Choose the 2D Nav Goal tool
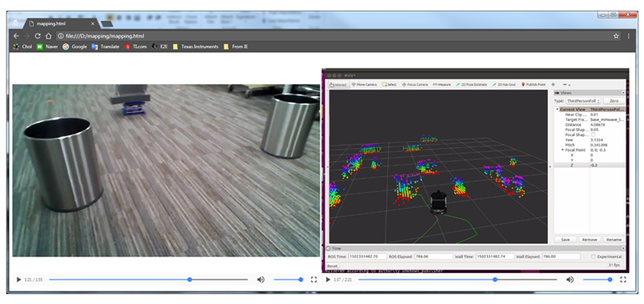Image resolution: width=644 pixels, height=304 pixels. pos(504,84)
